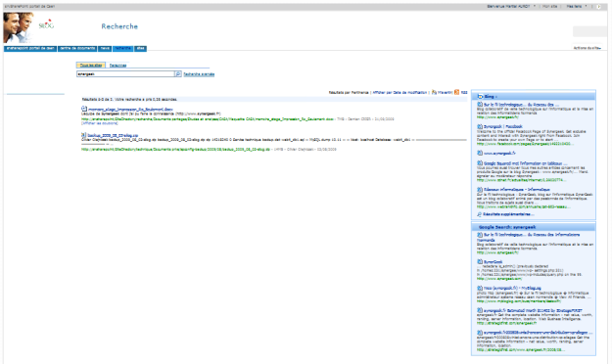The height and width of the screenshot is (364, 612).
Task: Open the Actions du site dropdown
Action: (x=587, y=48)
